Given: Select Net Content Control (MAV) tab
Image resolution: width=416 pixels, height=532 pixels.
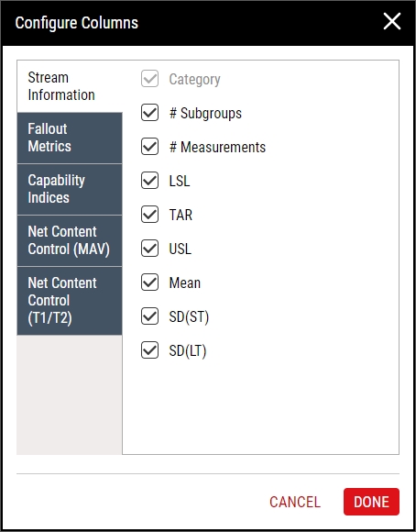Looking at the screenshot, I should 70,240.
